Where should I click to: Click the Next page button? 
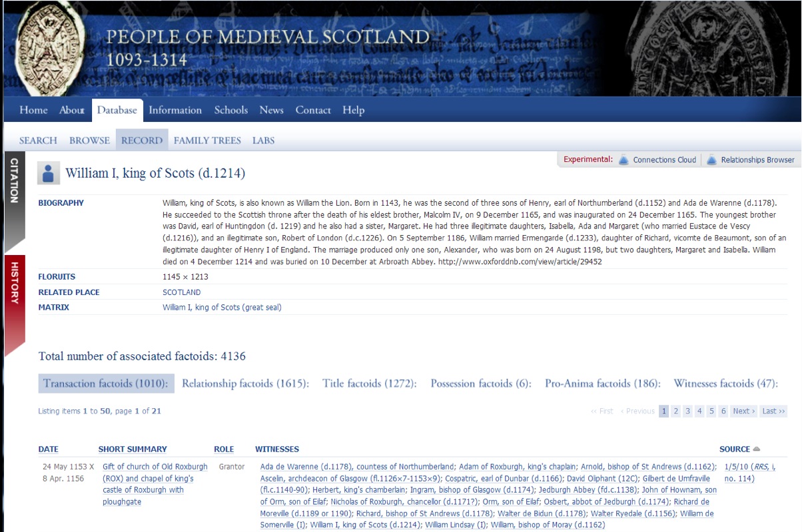click(743, 411)
